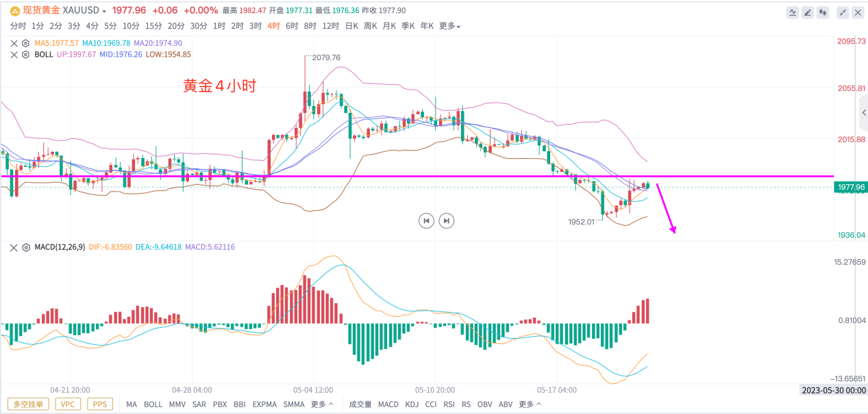Toggle the VPC overlay button
868x414 pixels.
click(x=68, y=404)
